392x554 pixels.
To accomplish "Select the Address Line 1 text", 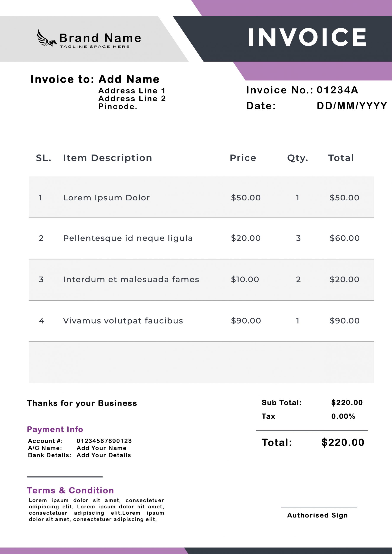I will point(132,91).
